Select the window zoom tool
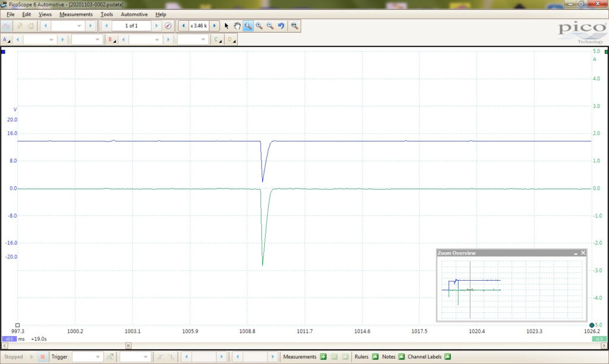Screen dimensions: 609x364 tap(248, 26)
